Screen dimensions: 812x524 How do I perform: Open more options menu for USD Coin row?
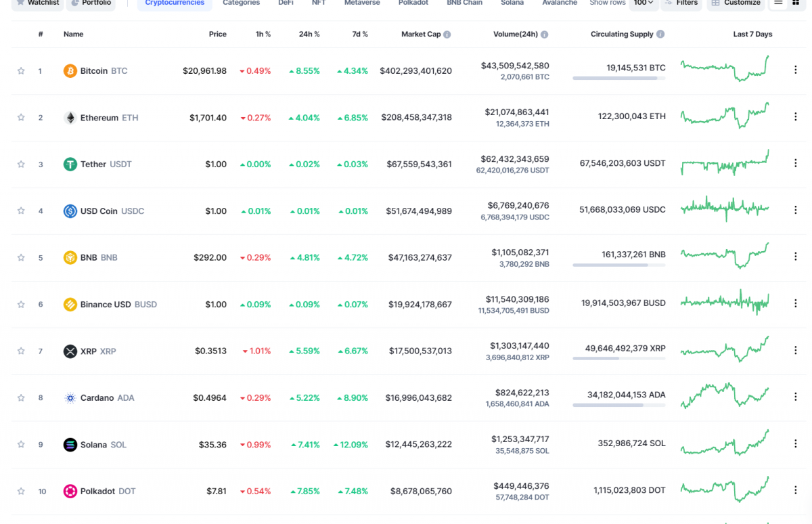point(796,210)
